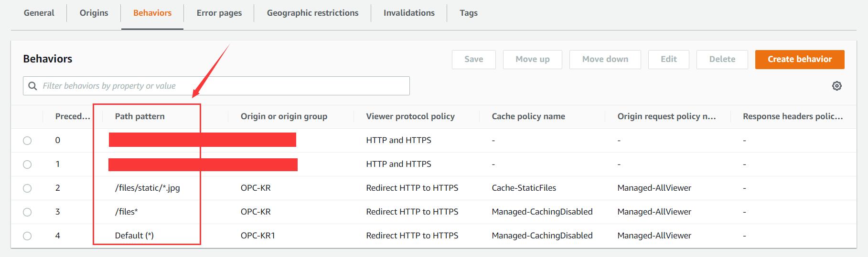The height and width of the screenshot is (257, 868).
Task: Click the Path pattern column header
Action: (x=139, y=116)
